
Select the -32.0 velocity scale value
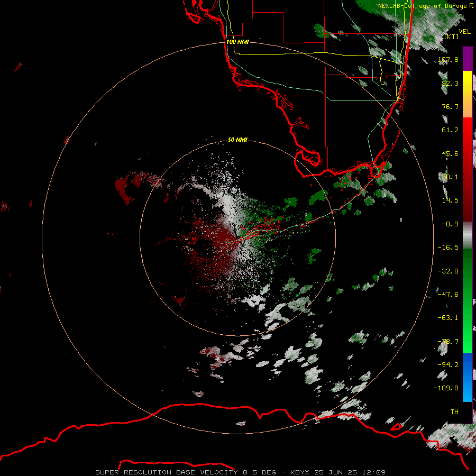[x=448, y=271]
